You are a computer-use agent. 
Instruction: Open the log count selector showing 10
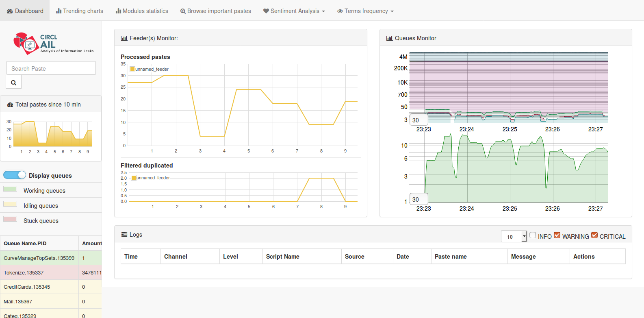[514, 237]
